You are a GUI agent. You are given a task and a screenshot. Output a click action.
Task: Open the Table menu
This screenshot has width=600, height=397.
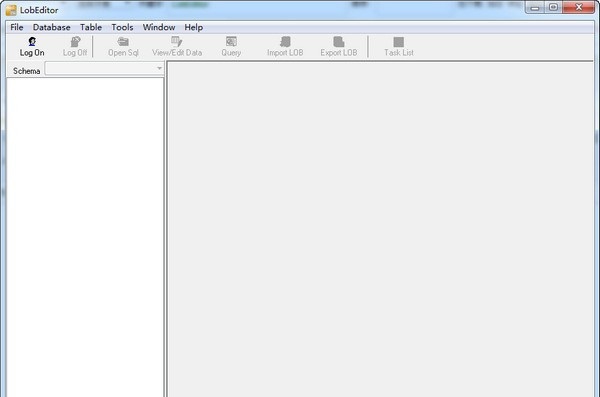point(91,27)
